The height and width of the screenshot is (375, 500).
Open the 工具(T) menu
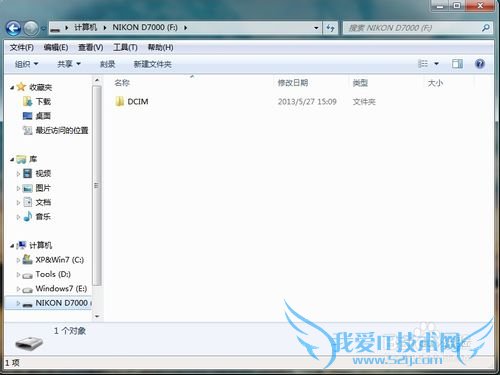[x=125, y=48]
